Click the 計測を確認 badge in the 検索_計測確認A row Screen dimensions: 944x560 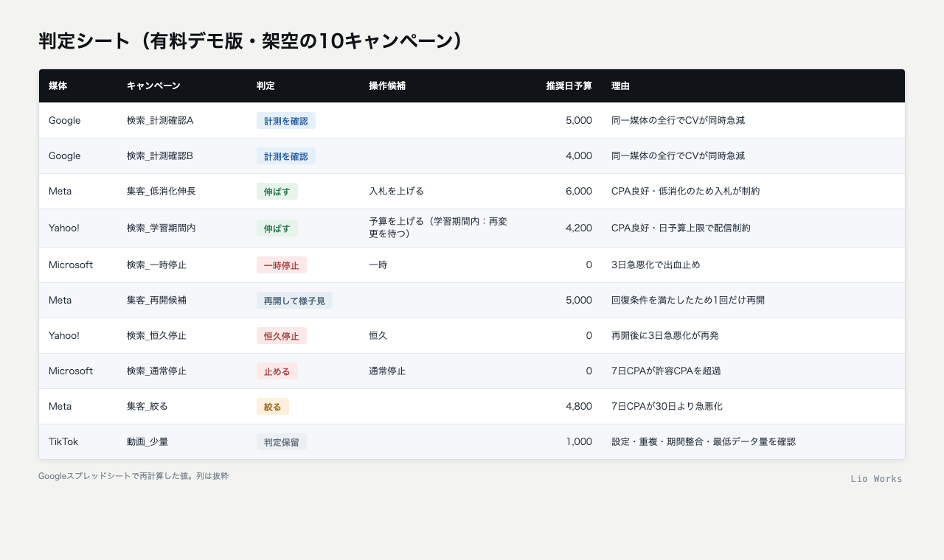click(x=286, y=121)
